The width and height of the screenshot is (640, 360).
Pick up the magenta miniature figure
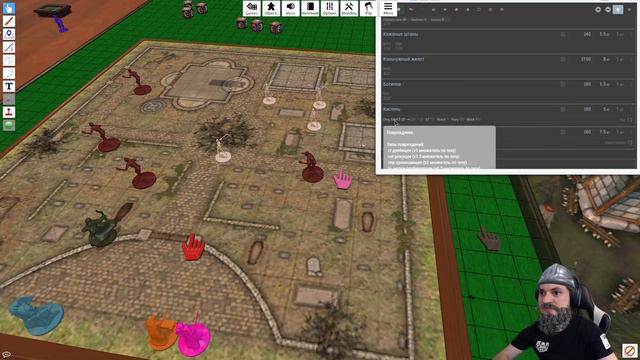(x=193, y=337)
